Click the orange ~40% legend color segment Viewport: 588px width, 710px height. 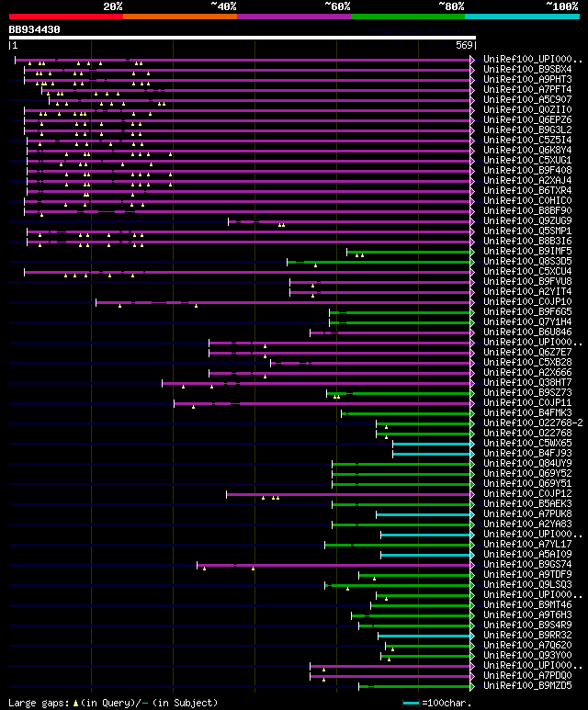(180, 17)
